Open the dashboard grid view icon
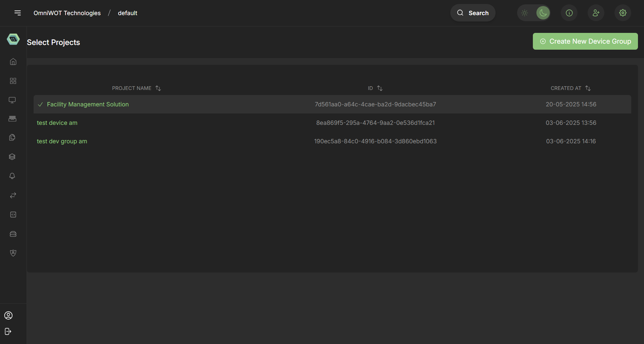The width and height of the screenshot is (644, 344). pyautogui.click(x=13, y=81)
